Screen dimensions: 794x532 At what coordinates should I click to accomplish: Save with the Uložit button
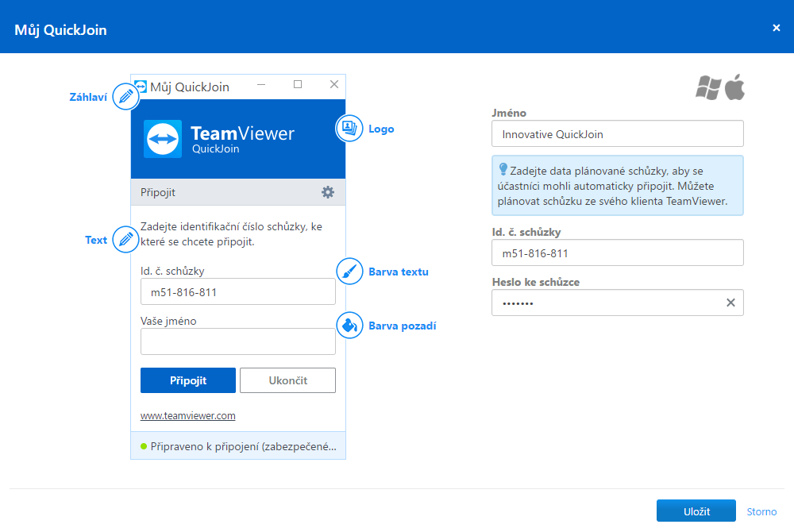coord(696,511)
